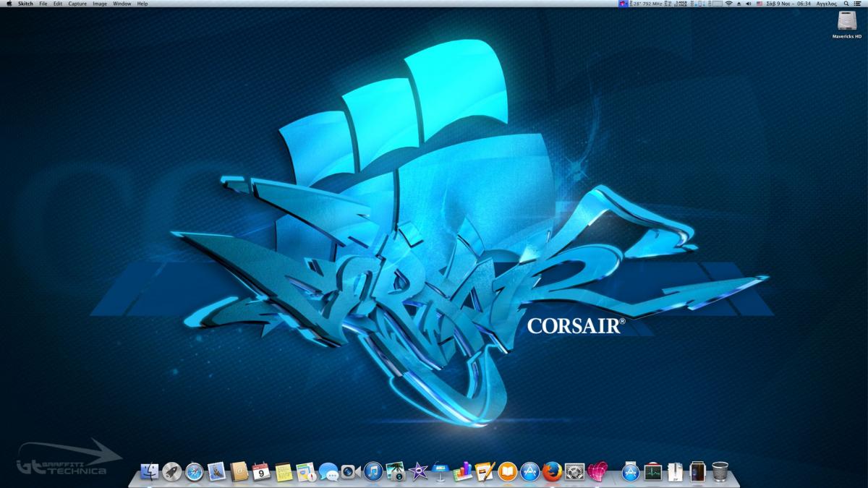Open Calendar icon showing 9

(261, 472)
